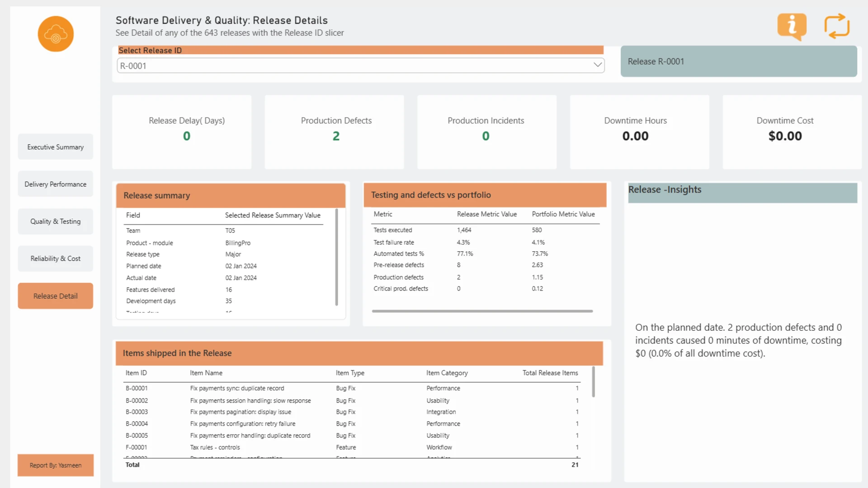The width and height of the screenshot is (868, 488).
Task: Click the Features delivered value 16
Action: 229,290
